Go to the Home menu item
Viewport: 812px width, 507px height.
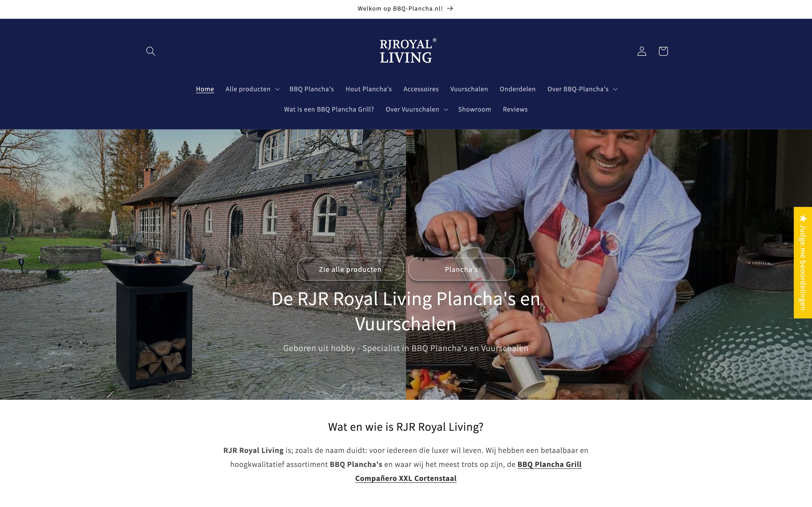(x=205, y=89)
